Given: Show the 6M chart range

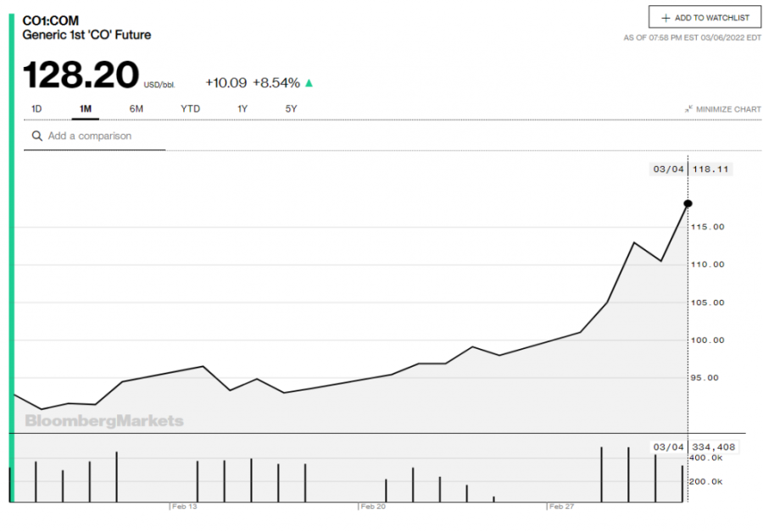Looking at the screenshot, I should [x=136, y=108].
